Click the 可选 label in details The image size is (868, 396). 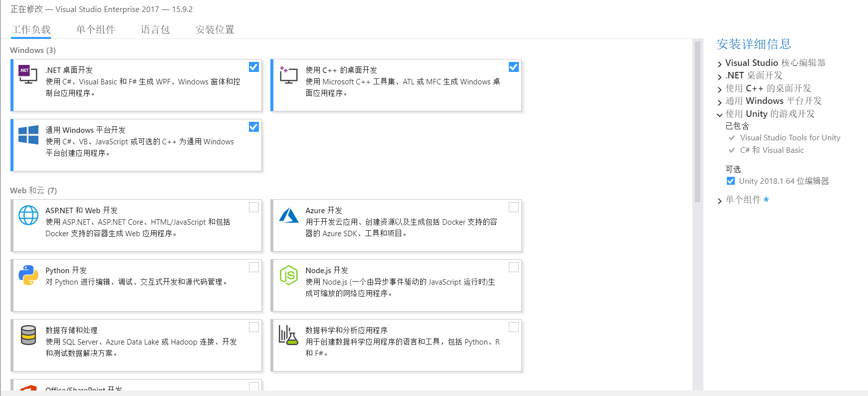point(733,169)
